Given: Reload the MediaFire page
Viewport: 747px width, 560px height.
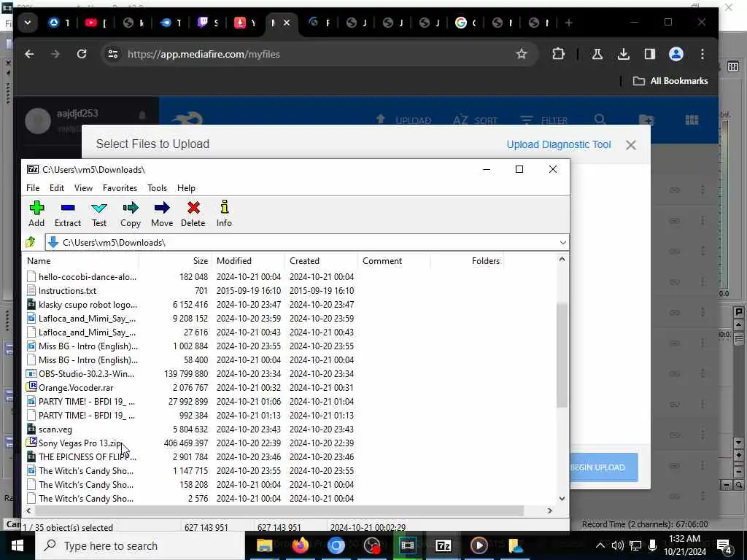Looking at the screenshot, I should 82,54.
